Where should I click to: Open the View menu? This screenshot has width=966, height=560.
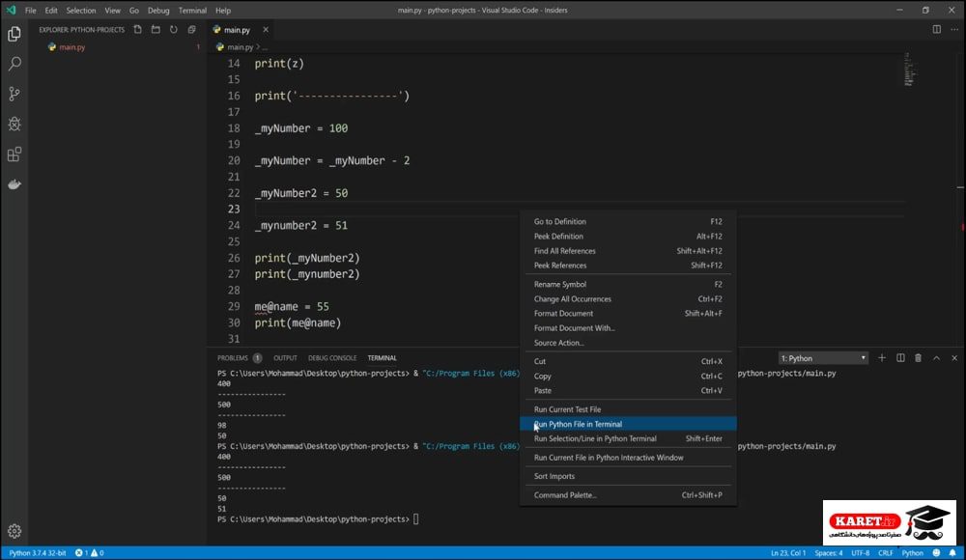coord(113,11)
